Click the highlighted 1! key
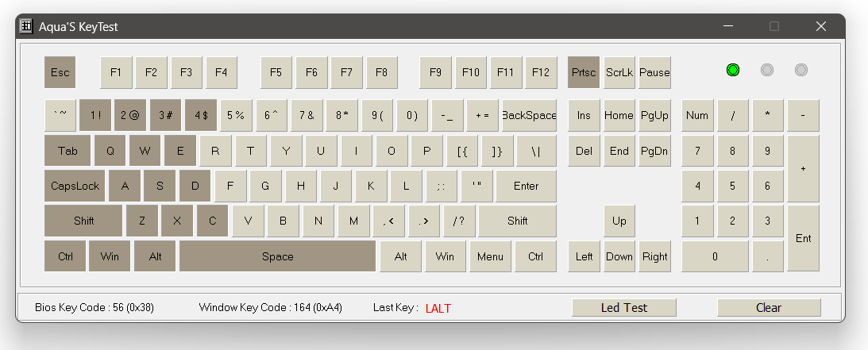This screenshot has height=350, width=868. [x=95, y=115]
